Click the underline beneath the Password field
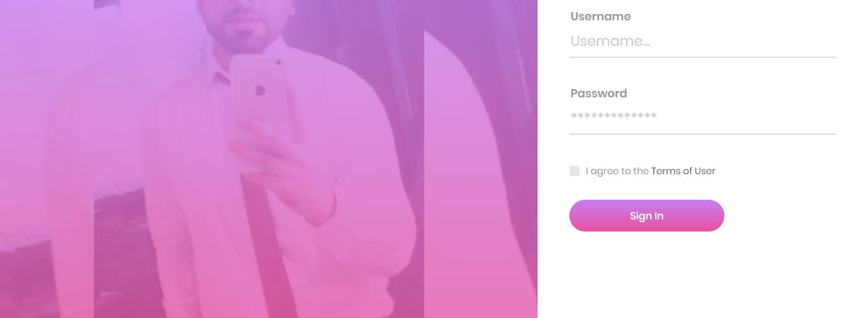The width and height of the screenshot is (868, 318). (702, 134)
